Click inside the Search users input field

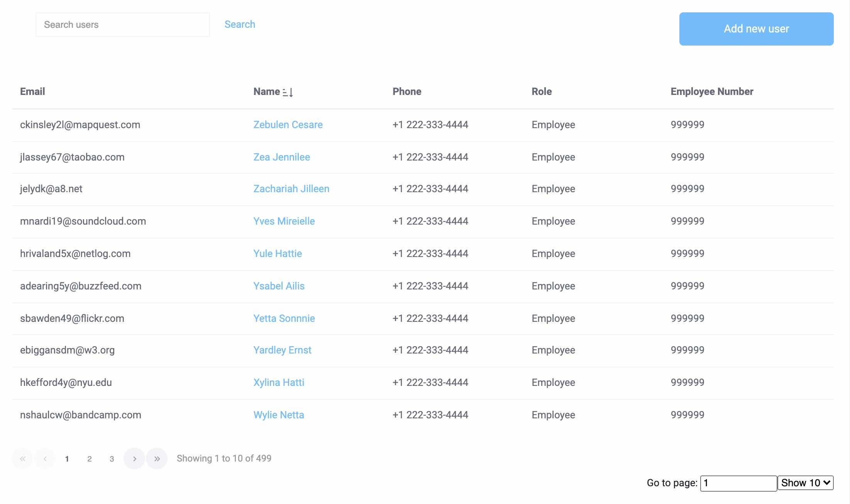pyautogui.click(x=123, y=24)
